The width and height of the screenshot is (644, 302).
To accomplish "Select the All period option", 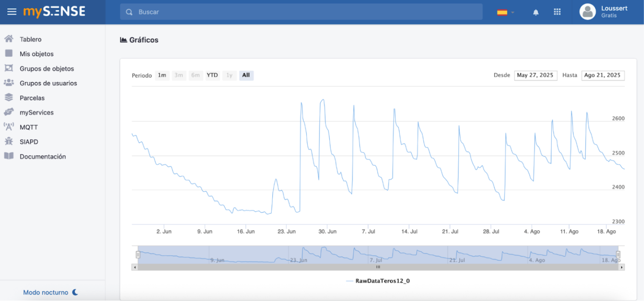I will (x=246, y=76).
